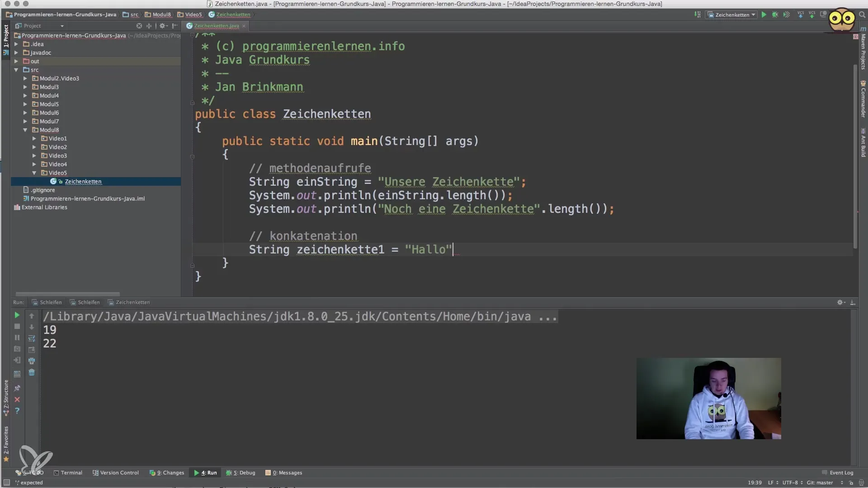Screen dimensions: 868x488
Task: Hide the Project panel icon
Action: tap(175, 26)
